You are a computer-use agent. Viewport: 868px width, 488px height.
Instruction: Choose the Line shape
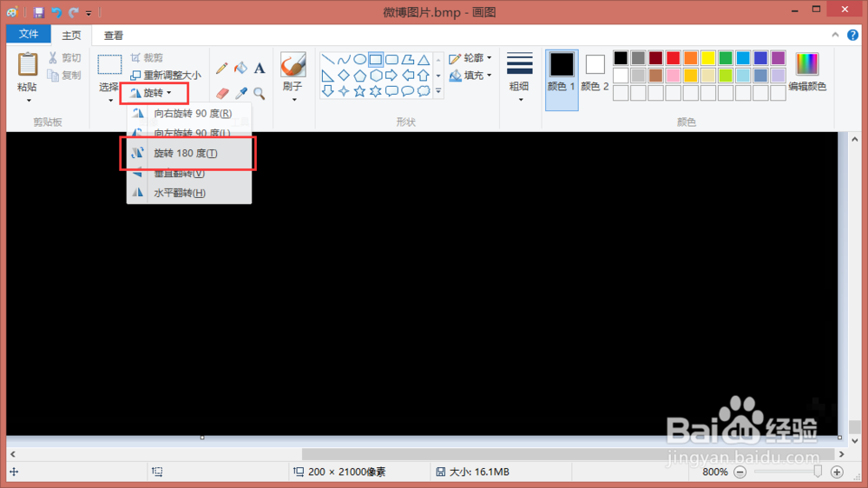click(x=328, y=59)
